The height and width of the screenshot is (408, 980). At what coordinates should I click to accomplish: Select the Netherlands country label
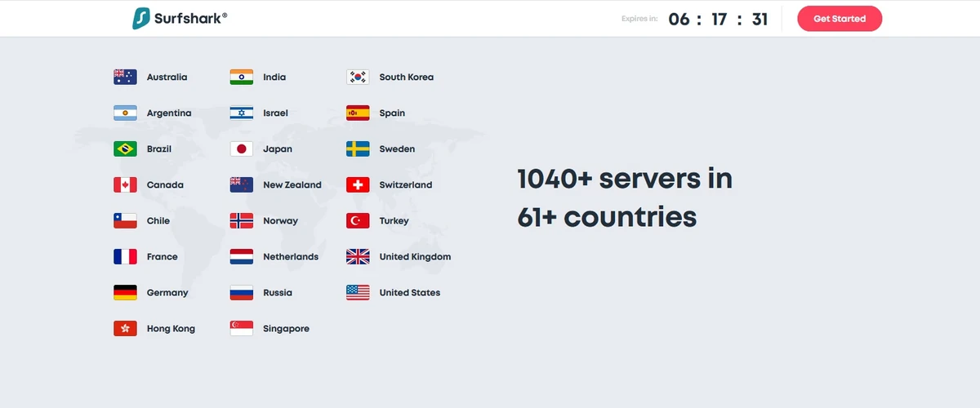pos(291,257)
